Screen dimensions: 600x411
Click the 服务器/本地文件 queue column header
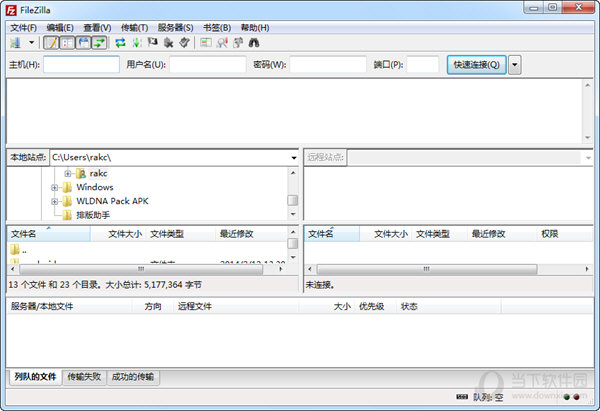click(x=69, y=306)
